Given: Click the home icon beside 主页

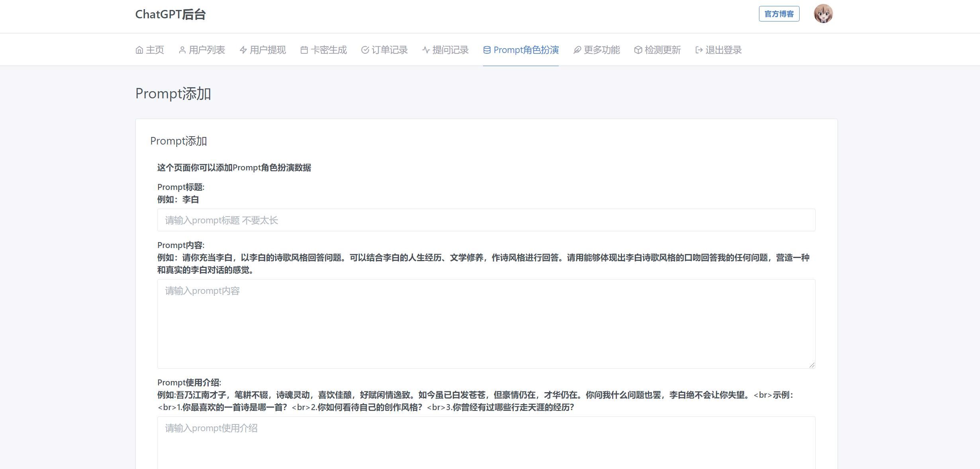Looking at the screenshot, I should pos(139,50).
